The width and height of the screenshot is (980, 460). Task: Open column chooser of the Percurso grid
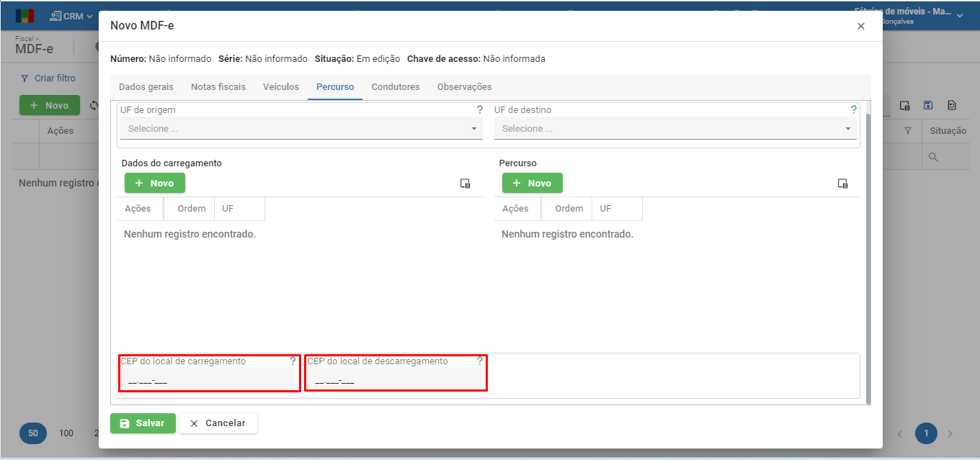(x=842, y=184)
